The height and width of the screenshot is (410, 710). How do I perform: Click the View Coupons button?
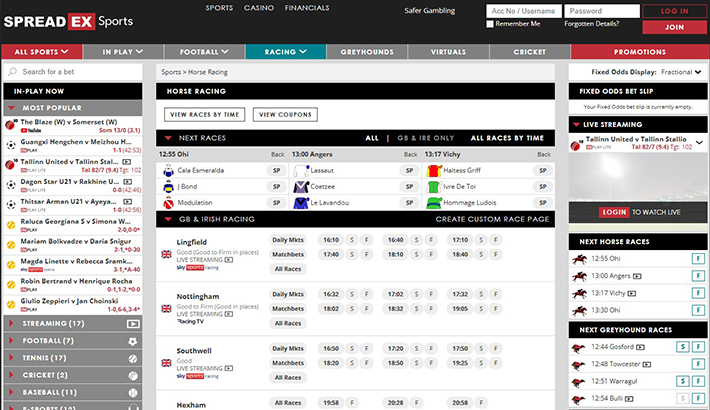click(x=285, y=115)
